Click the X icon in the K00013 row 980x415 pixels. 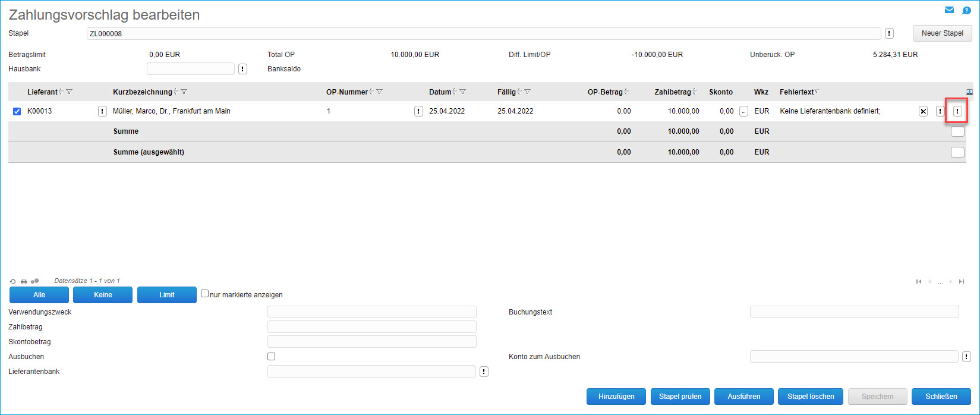(x=923, y=111)
